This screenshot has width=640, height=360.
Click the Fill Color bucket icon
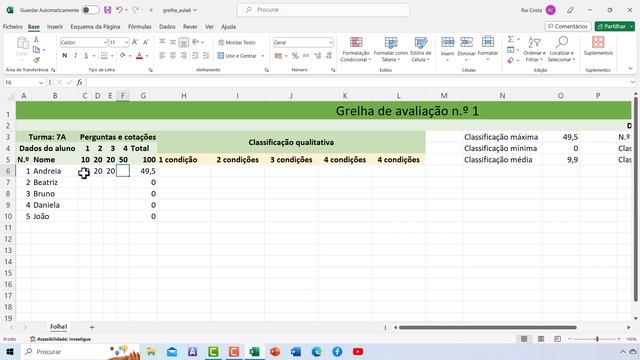click(122, 56)
